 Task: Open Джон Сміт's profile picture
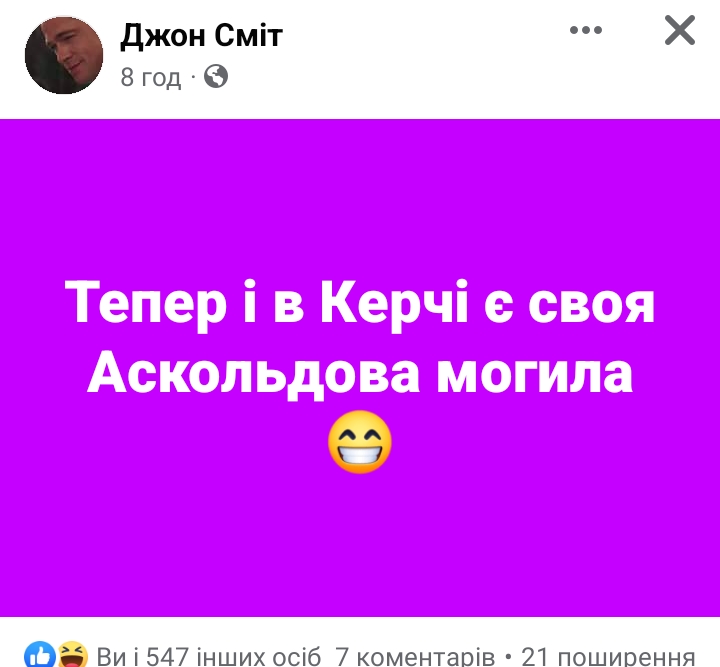64,55
